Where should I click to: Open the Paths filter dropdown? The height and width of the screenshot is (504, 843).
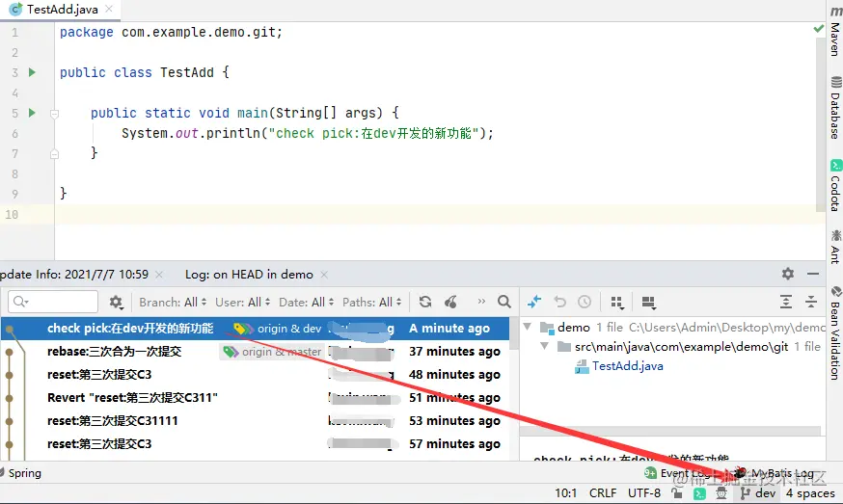pos(372,302)
